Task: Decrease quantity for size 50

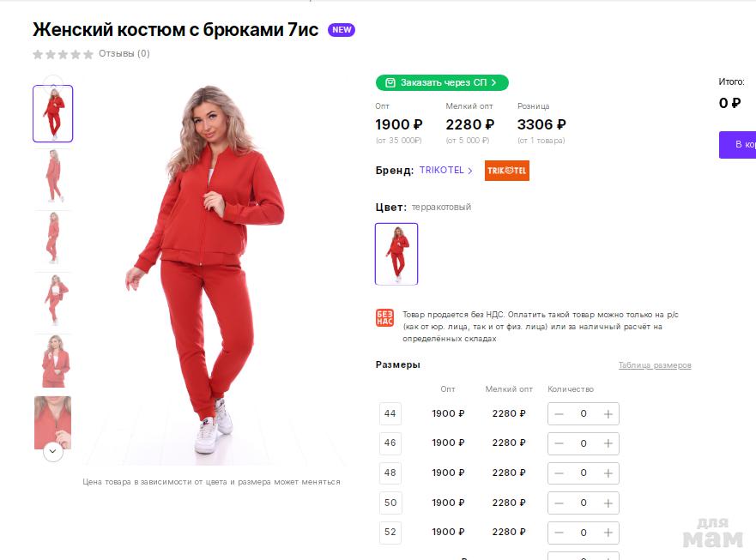Action: [559, 503]
